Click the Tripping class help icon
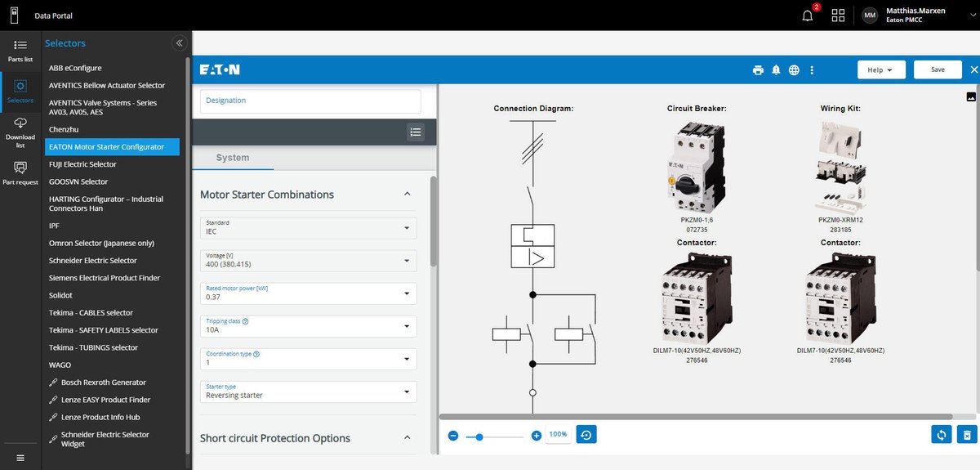This screenshot has height=470, width=980. [x=245, y=321]
